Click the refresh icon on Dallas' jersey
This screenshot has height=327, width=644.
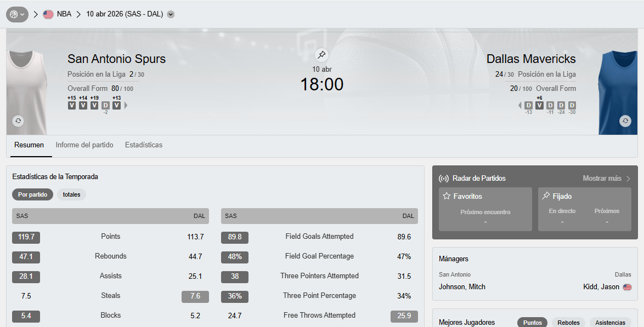point(625,121)
